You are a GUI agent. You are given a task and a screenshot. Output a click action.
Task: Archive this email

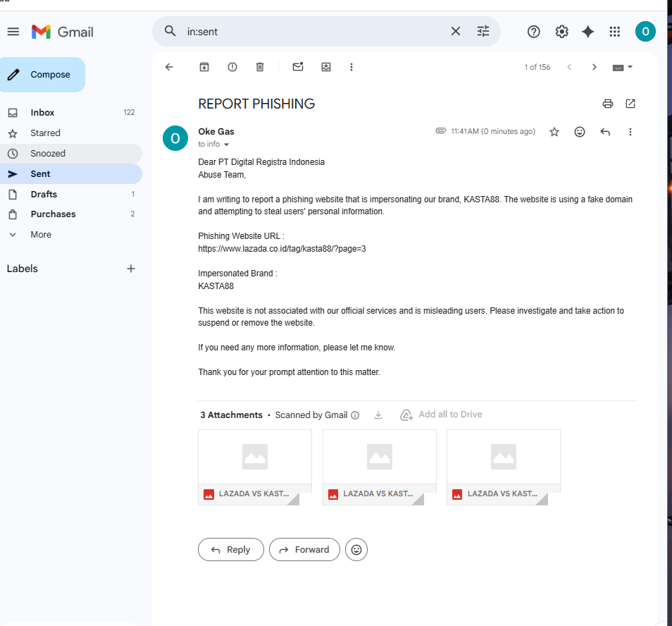click(x=204, y=67)
